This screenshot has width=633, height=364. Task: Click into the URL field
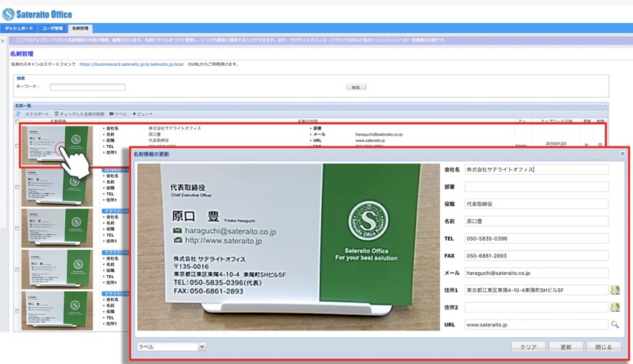click(x=536, y=324)
